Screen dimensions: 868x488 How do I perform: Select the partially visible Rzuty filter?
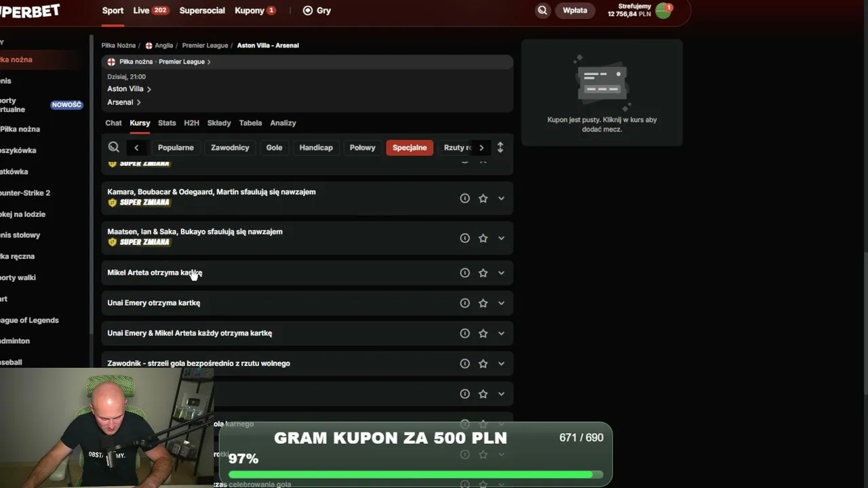456,148
